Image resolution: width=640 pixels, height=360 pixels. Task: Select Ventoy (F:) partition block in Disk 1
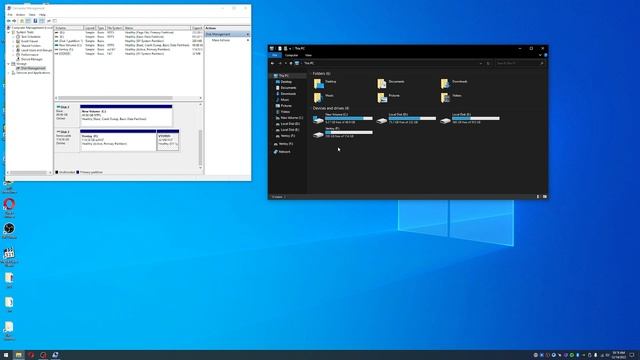(x=118, y=140)
